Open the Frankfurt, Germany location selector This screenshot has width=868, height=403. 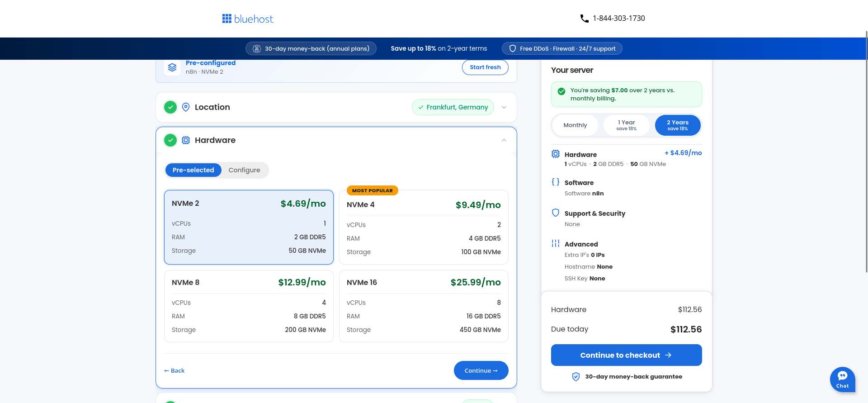click(x=453, y=107)
